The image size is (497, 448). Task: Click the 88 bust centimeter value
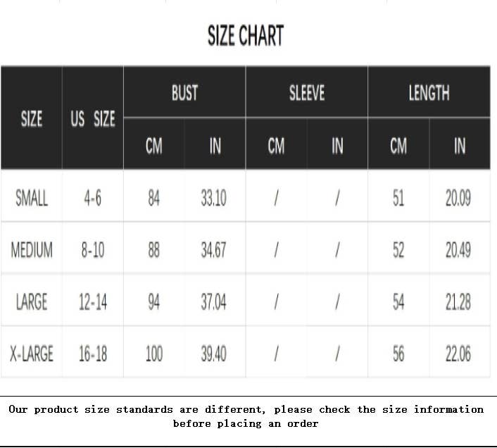click(153, 250)
